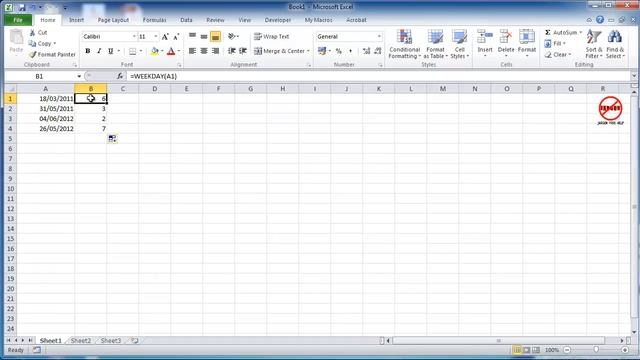This screenshot has width=640, height=360.
Task: Click the Insert cells icon
Action: (x=485, y=37)
